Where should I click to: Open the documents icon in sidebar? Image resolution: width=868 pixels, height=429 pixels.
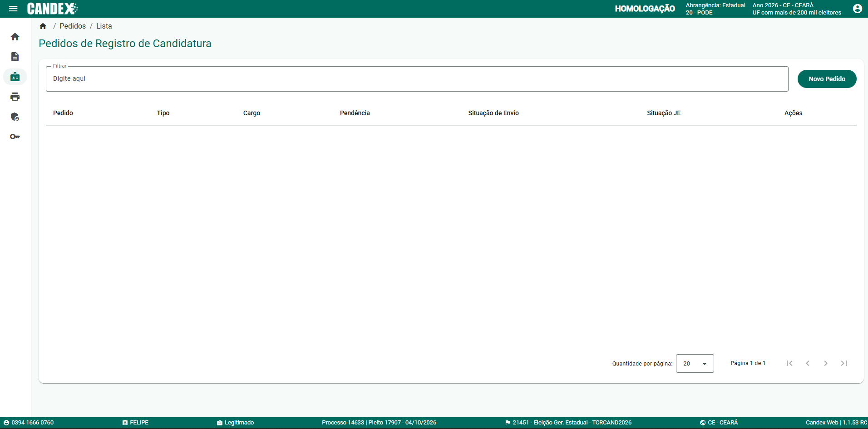15,57
